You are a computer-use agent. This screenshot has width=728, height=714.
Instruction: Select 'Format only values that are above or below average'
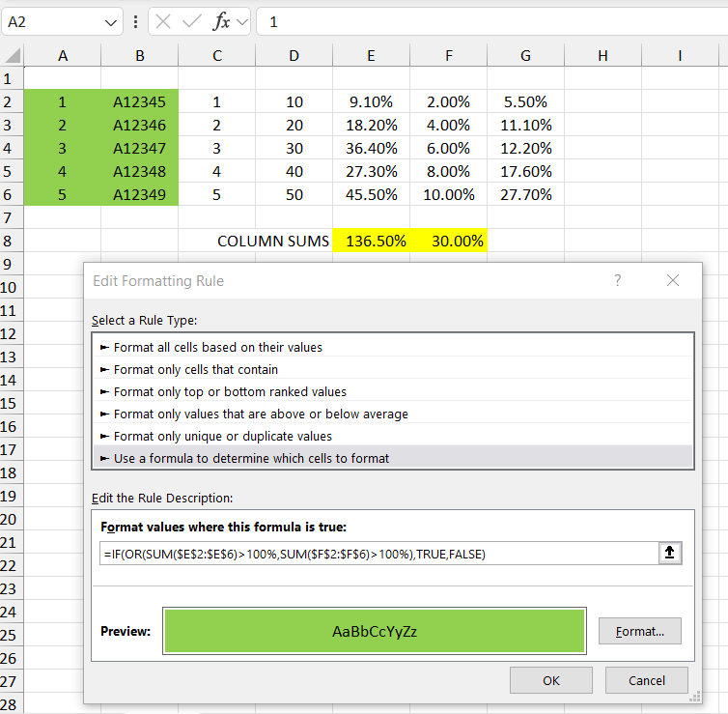click(393, 414)
